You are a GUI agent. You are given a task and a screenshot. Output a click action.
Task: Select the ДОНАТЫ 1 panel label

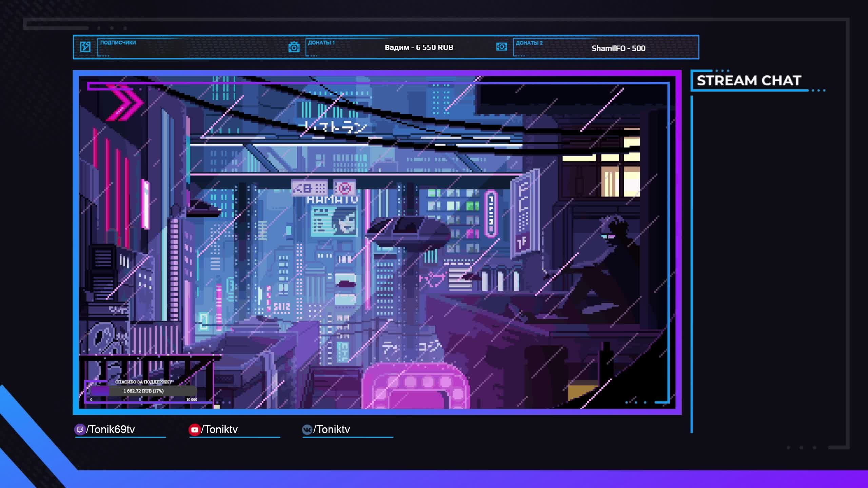pyautogui.click(x=321, y=43)
